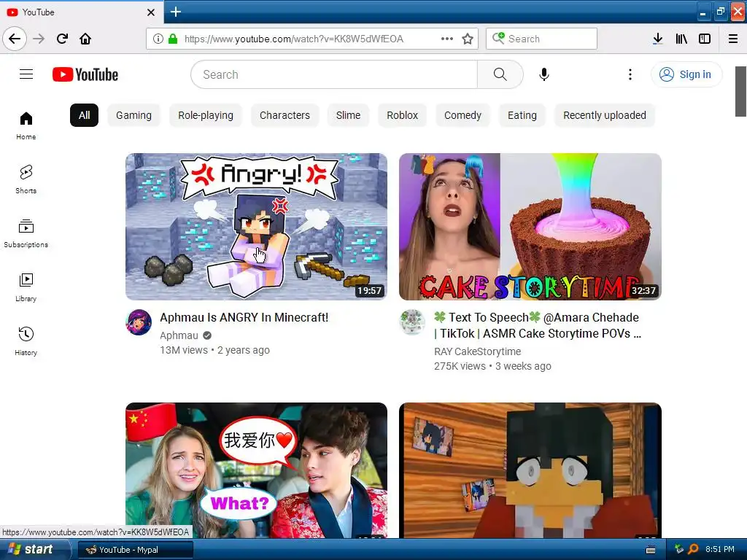Viewport: 747px width, 560px height.
Task: Open Home in the YouTube sidebar
Action: tap(26, 125)
